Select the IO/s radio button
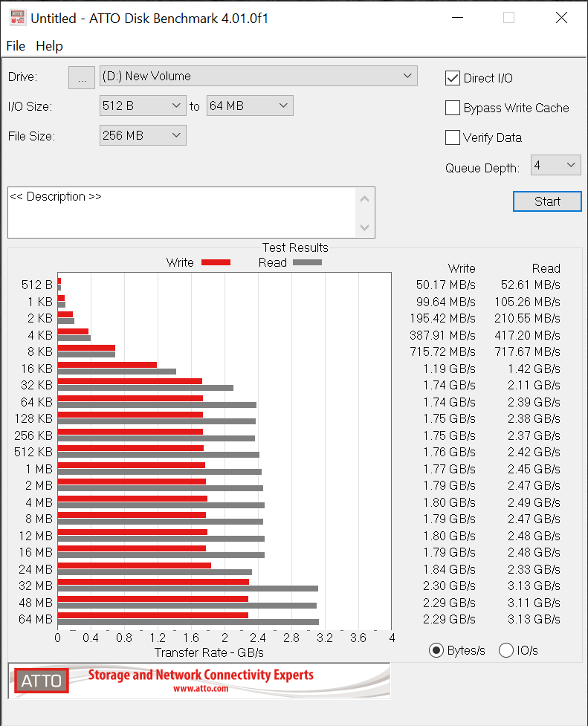This screenshot has width=588, height=726. 506,650
